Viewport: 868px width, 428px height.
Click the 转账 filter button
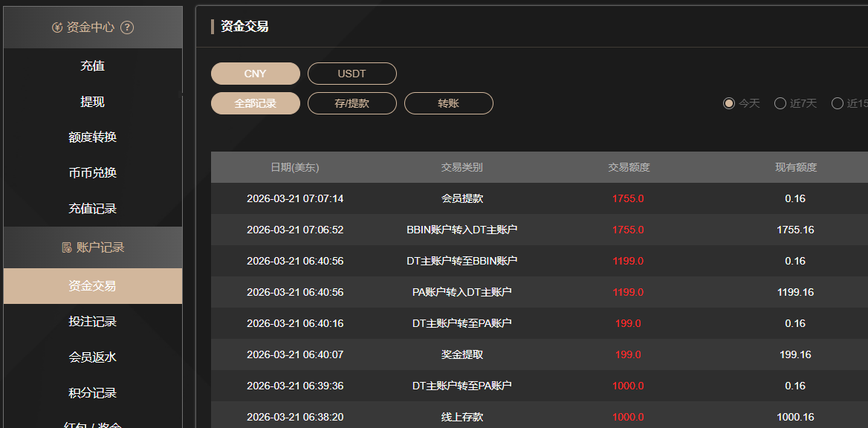pyautogui.click(x=448, y=103)
